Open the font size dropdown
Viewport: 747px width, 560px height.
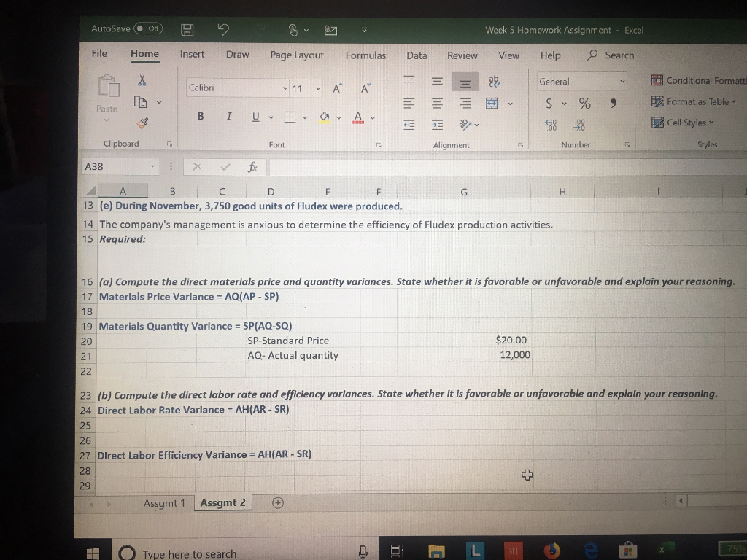click(x=319, y=87)
